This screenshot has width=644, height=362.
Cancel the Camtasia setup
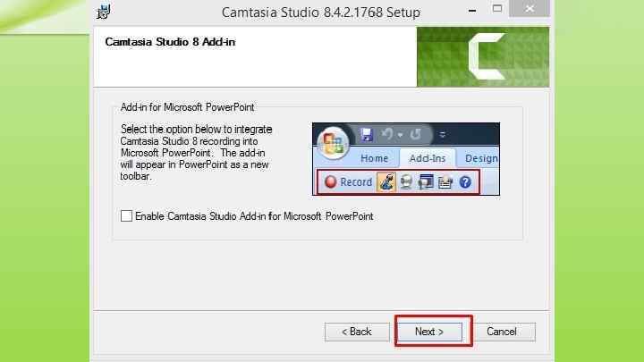(x=502, y=332)
